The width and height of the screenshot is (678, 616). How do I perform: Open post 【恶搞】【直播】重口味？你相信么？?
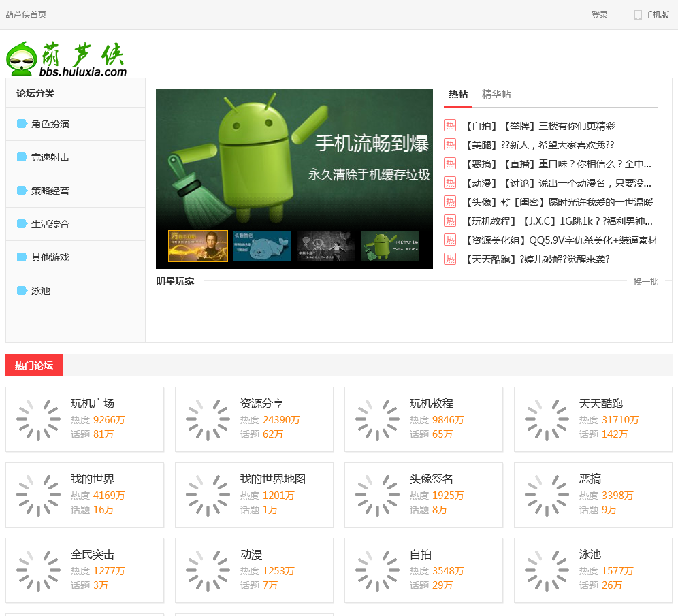[x=558, y=164]
